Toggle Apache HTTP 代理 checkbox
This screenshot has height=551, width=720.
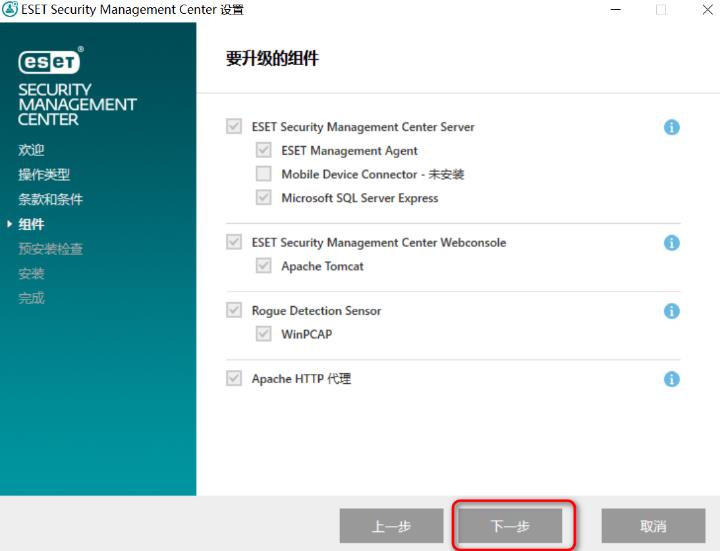pos(234,378)
